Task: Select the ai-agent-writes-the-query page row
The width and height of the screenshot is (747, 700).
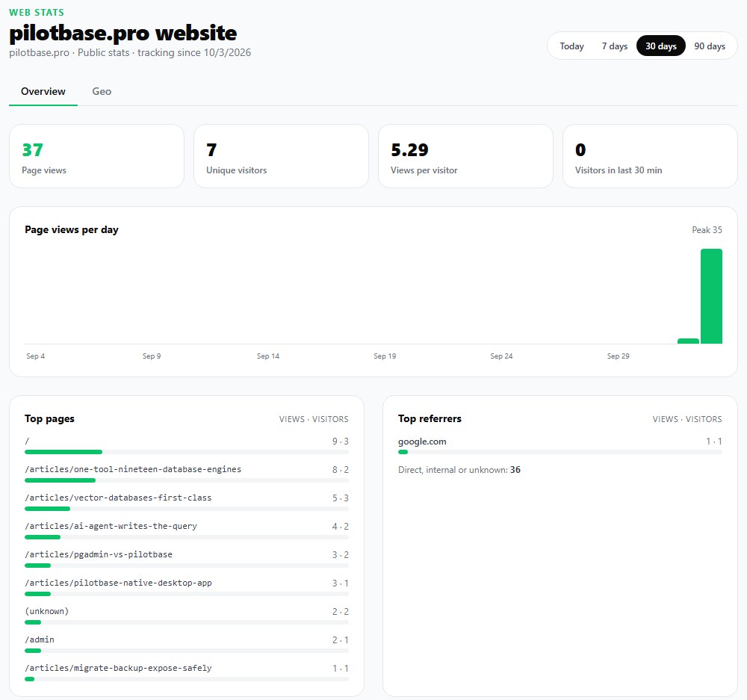Action: click(187, 530)
